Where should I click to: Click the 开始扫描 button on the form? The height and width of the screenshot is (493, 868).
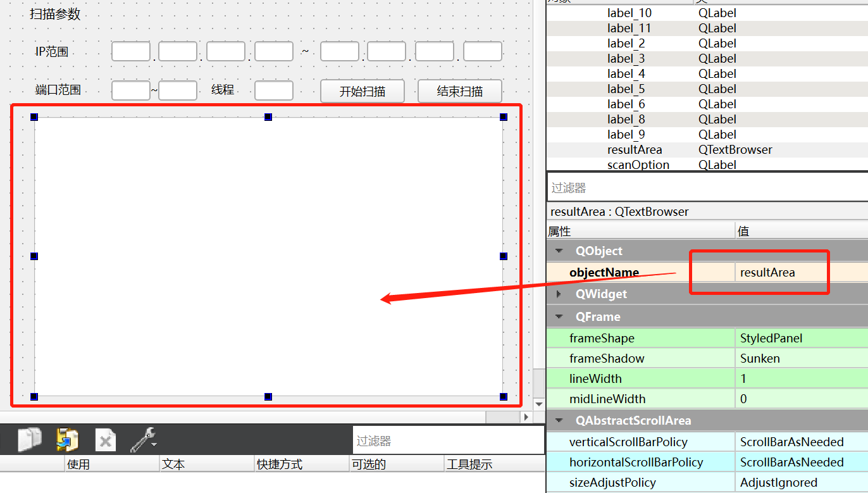363,91
